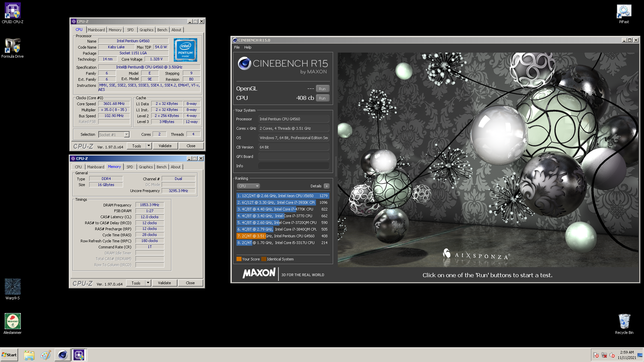
Task: Select ranking row Pentium CPU G4560
Action: click(282, 236)
